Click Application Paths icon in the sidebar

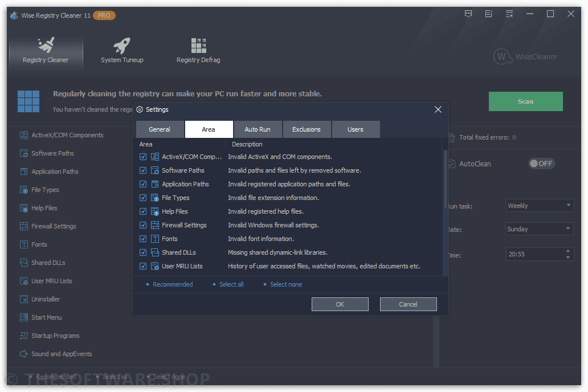23,171
